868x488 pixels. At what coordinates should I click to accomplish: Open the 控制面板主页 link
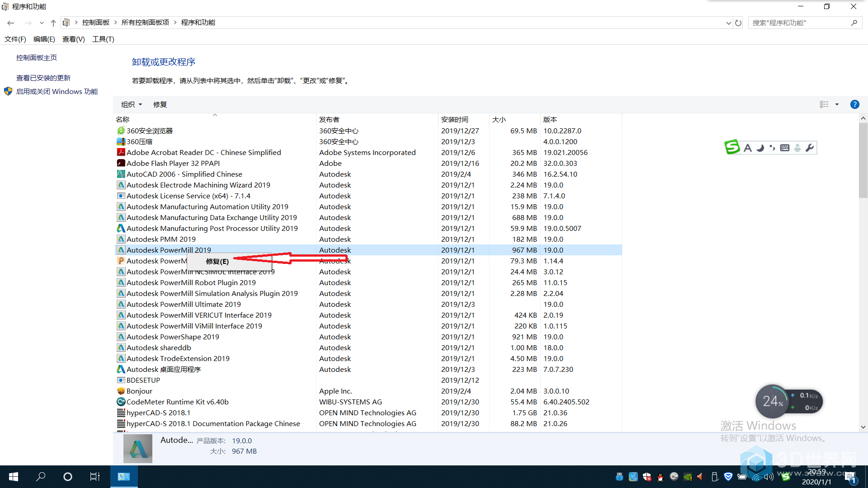37,57
